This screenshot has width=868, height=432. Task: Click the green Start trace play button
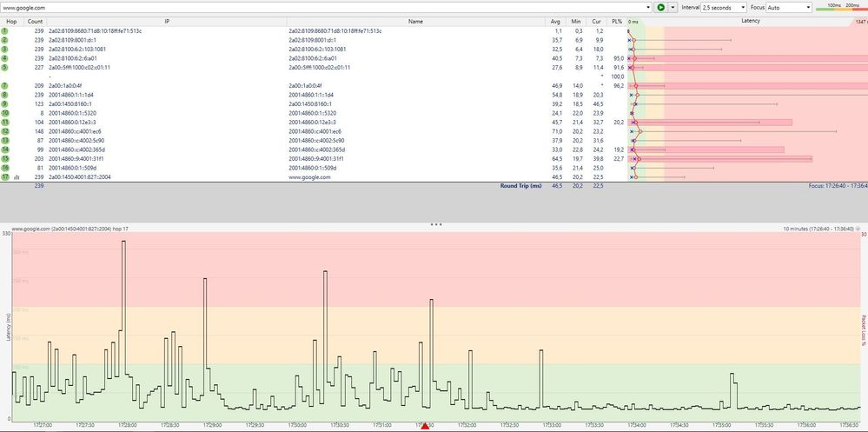click(x=660, y=8)
